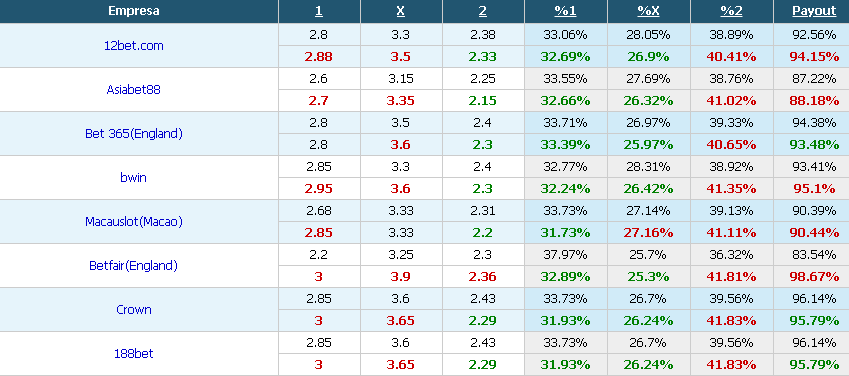Sort by the X column header

pos(401,11)
